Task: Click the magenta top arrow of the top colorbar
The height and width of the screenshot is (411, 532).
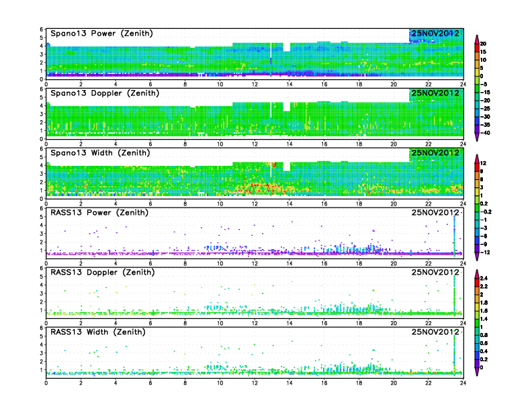Action: tap(477, 39)
